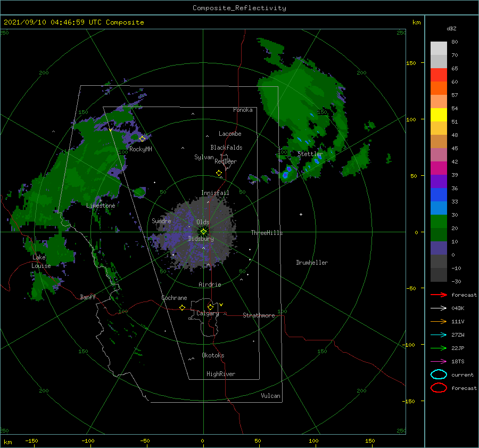Select the cyan current ellipse icon
This screenshot has height=448, width=479.
(439, 374)
